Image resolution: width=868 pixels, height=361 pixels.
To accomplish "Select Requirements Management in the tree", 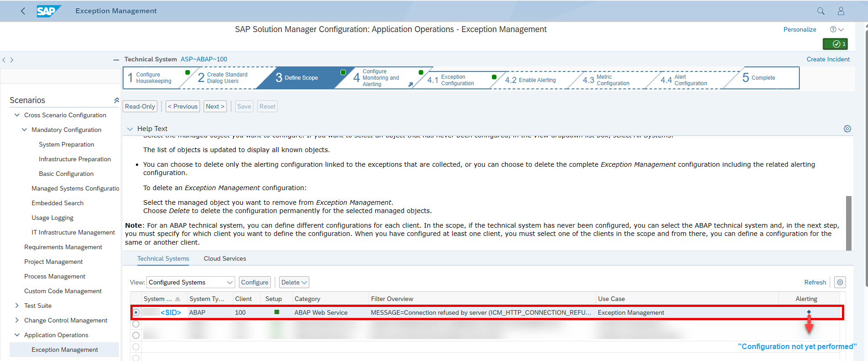I will [63, 247].
